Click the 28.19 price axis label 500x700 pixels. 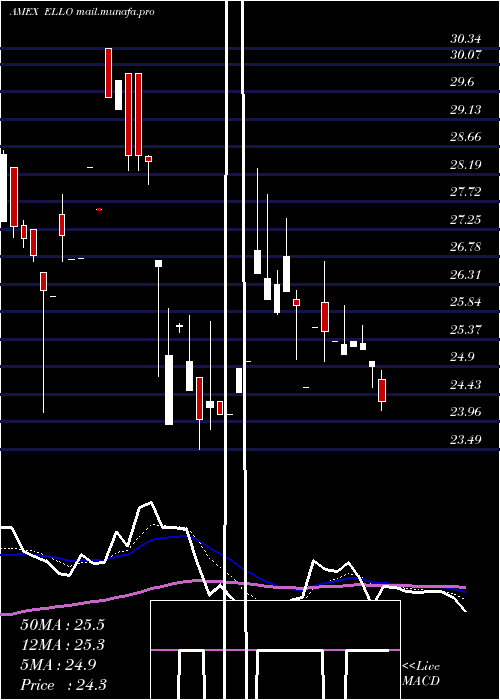pyautogui.click(x=466, y=165)
